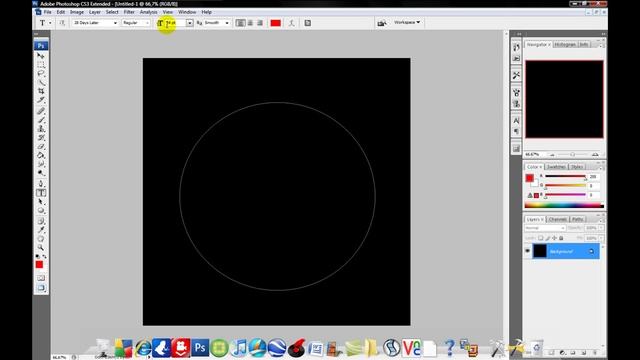Right align the text

pyautogui.click(x=260, y=23)
